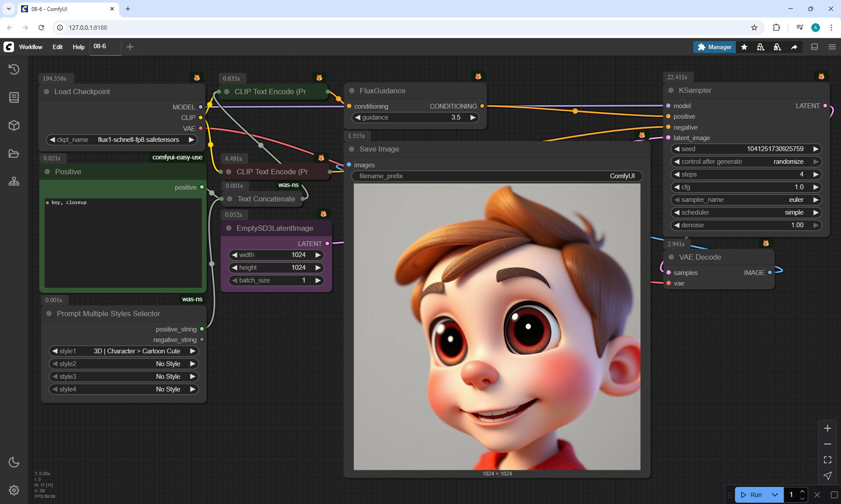Click the Manager button
Screen dimensions: 841x504
click(714, 47)
